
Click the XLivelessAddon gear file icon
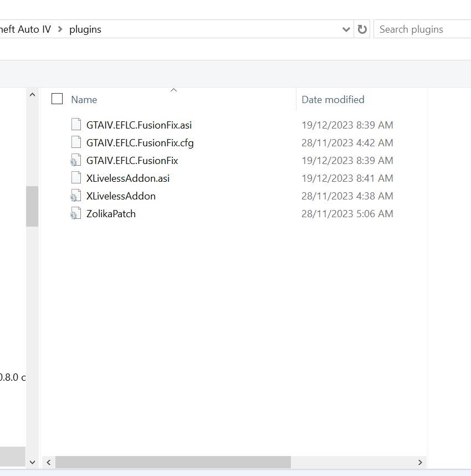click(75, 196)
